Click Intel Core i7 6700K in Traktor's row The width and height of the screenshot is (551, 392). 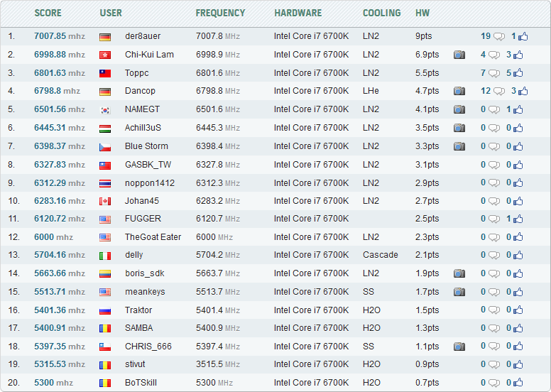click(x=311, y=310)
